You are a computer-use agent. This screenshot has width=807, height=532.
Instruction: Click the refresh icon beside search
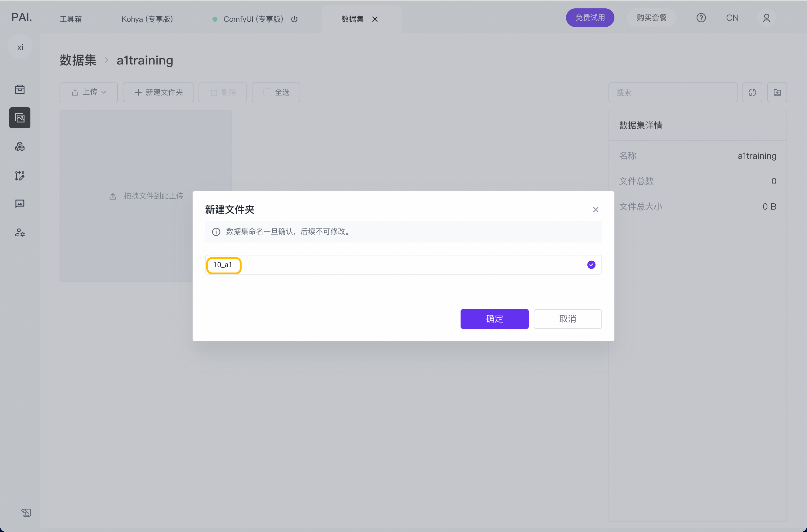(x=752, y=92)
